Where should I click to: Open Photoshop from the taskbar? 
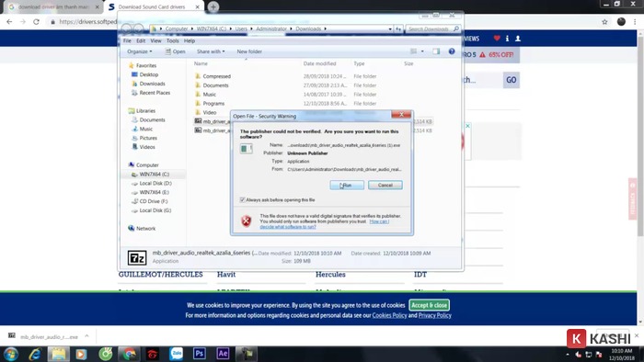200,354
